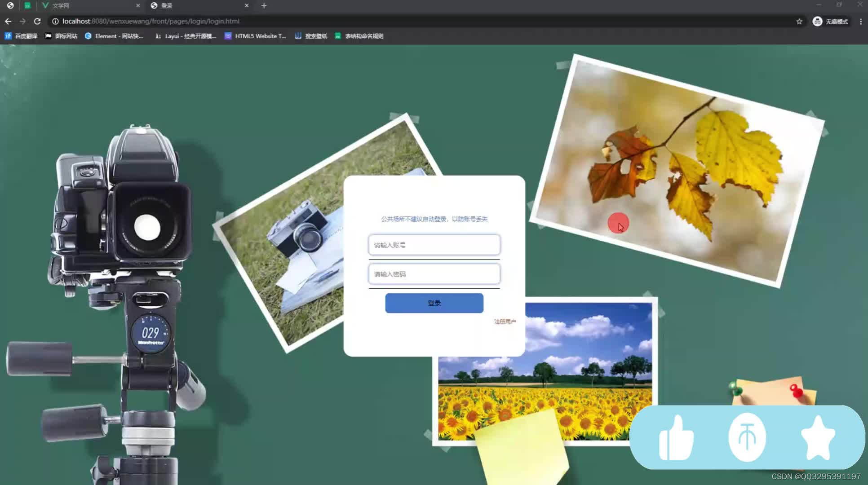Click the thumbs-up like icon
Viewport: 868px width, 485px height.
pyautogui.click(x=676, y=437)
